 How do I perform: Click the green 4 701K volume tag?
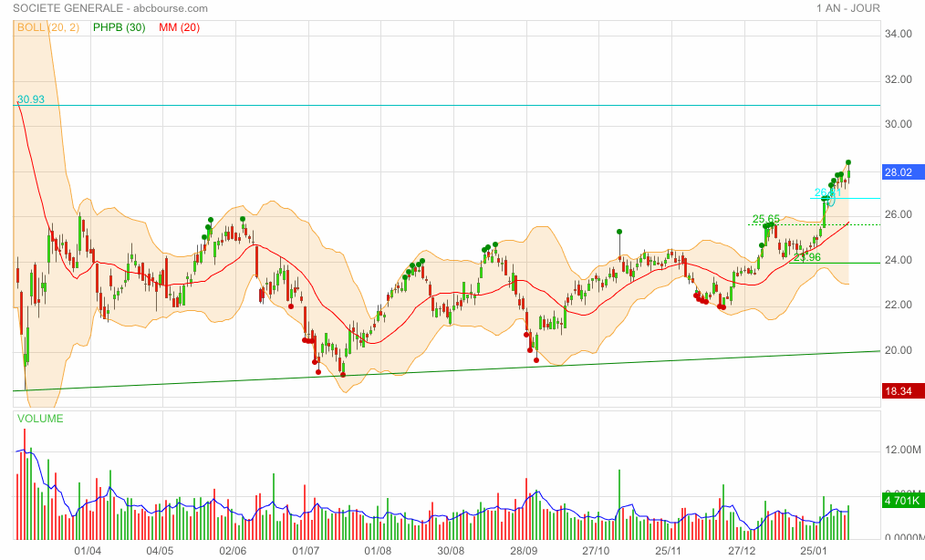click(902, 501)
